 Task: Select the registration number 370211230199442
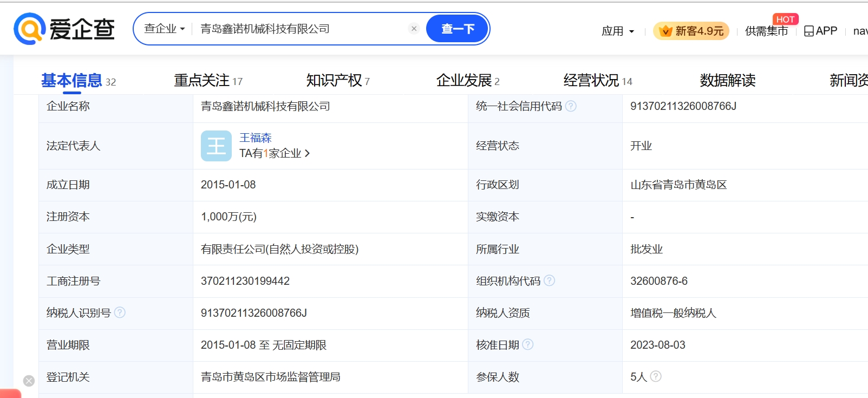pyautogui.click(x=245, y=281)
